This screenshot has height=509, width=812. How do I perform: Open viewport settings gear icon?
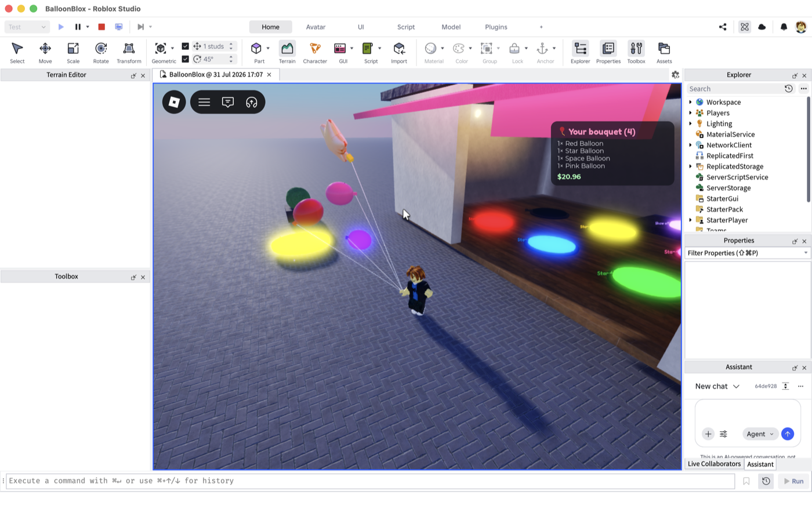click(x=675, y=75)
